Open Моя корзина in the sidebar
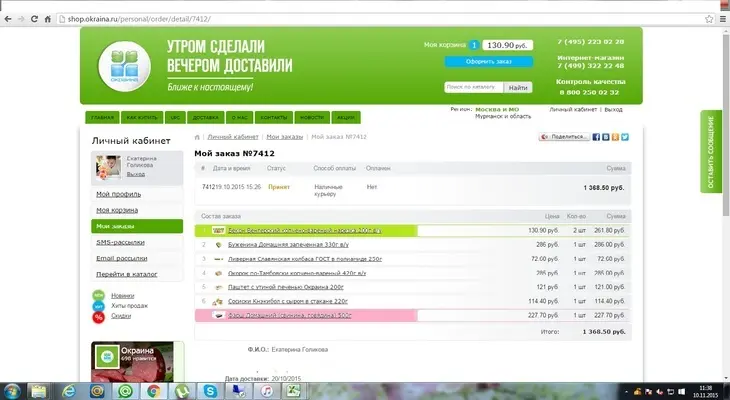The image size is (730, 400). (x=117, y=210)
